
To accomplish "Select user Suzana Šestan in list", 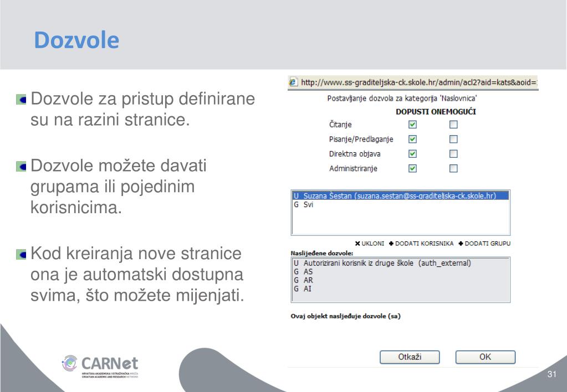I will click(x=400, y=196).
